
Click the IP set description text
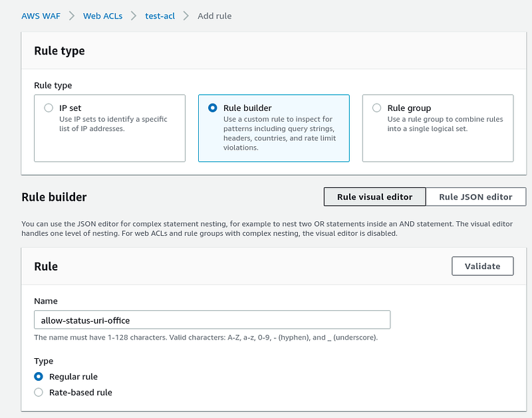[113, 124]
